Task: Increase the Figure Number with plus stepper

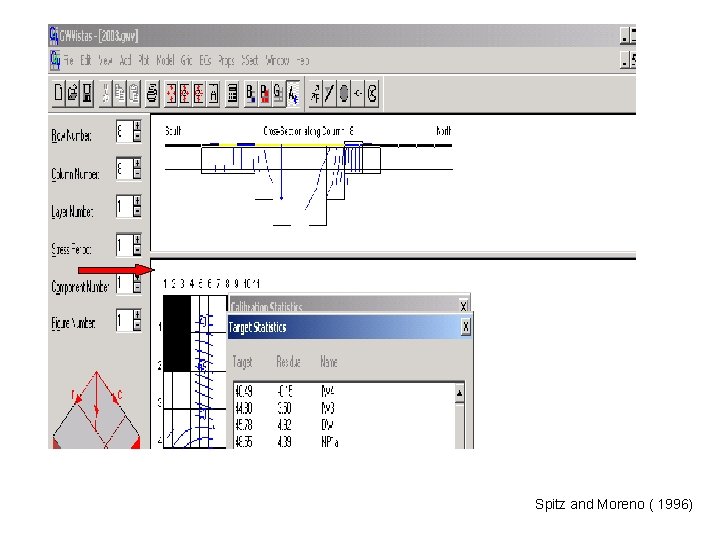Action: click(x=137, y=315)
